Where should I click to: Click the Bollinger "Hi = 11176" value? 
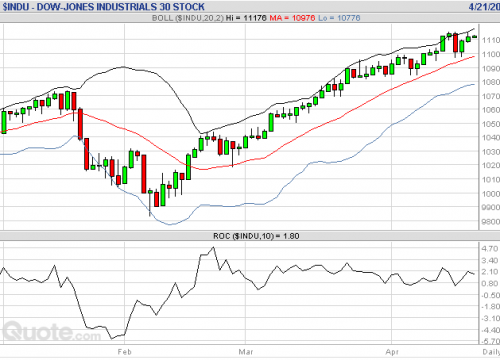(x=246, y=18)
